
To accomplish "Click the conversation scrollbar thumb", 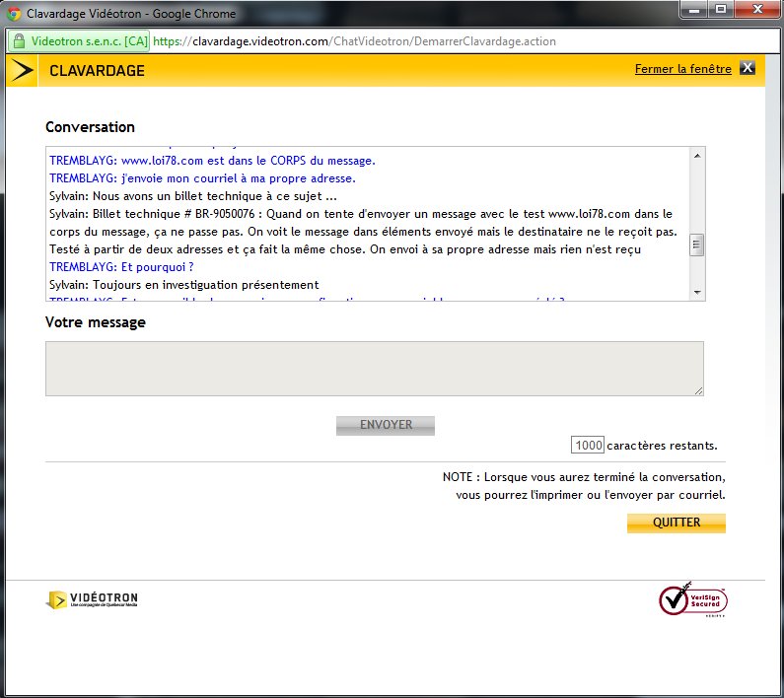I will coord(697,244).
